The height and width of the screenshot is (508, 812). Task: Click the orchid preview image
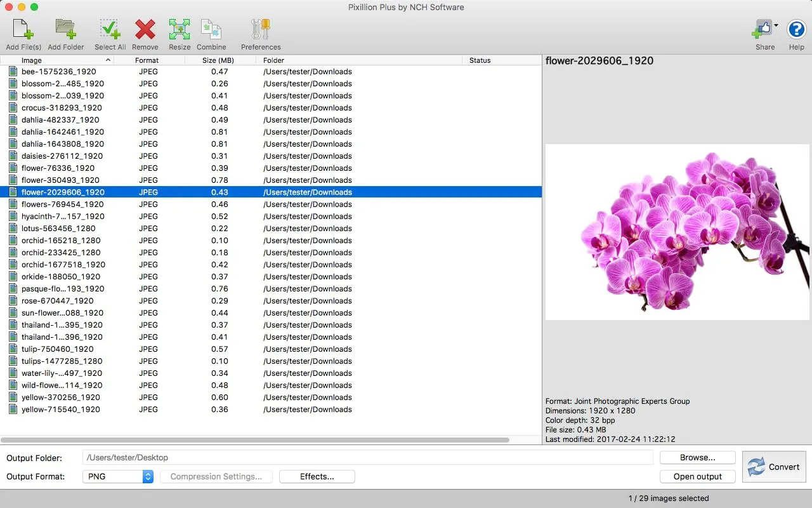pyautogui.click(x=678, y=232)
